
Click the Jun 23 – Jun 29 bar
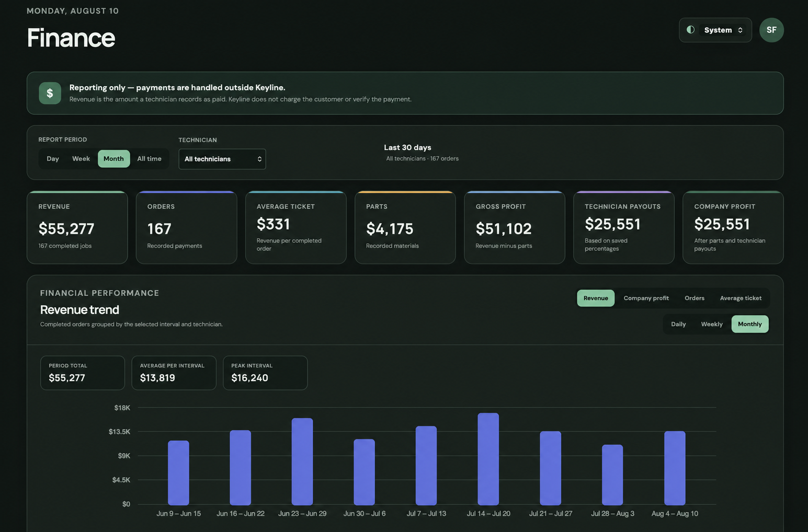point(302,461)
